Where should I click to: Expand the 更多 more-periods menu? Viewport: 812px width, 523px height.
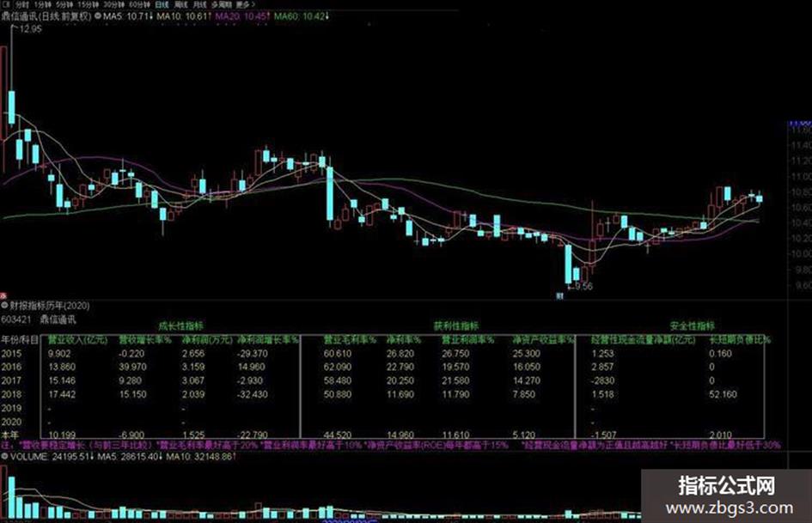coord(246,4)
